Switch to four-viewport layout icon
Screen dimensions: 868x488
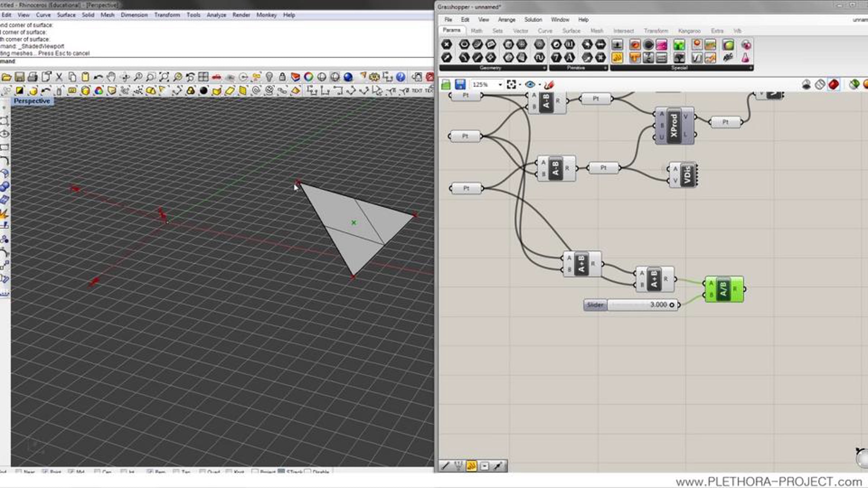click(203, 77)
